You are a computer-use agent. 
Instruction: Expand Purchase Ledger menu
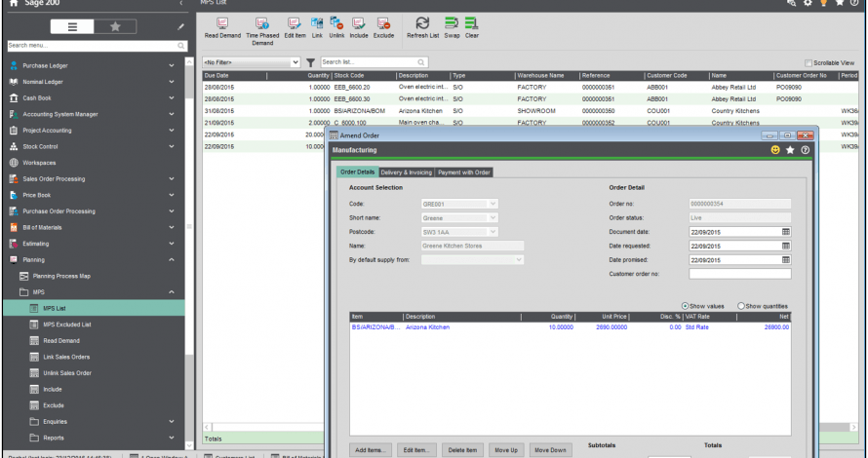tap(172, 65)
